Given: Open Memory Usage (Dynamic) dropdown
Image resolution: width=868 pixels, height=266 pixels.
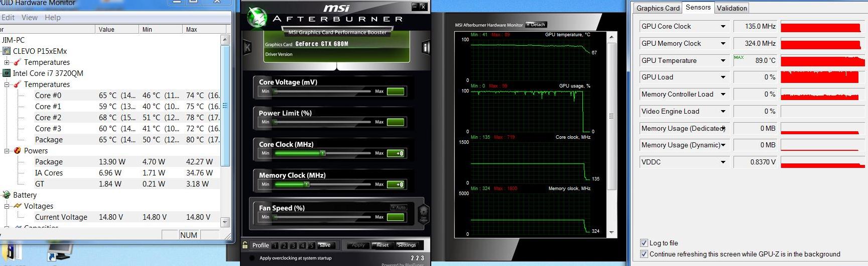Looking at the screenshot, I should coord(723,145).
